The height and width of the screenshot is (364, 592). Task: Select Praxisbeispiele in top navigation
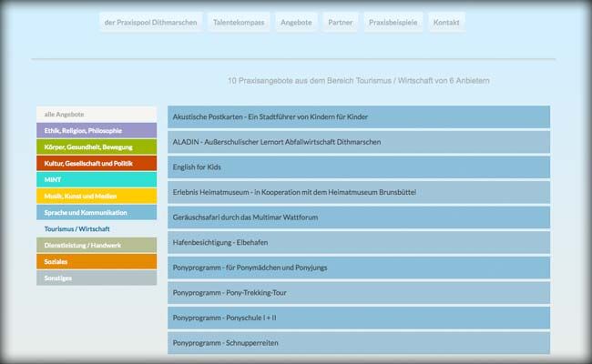[393, 22]
